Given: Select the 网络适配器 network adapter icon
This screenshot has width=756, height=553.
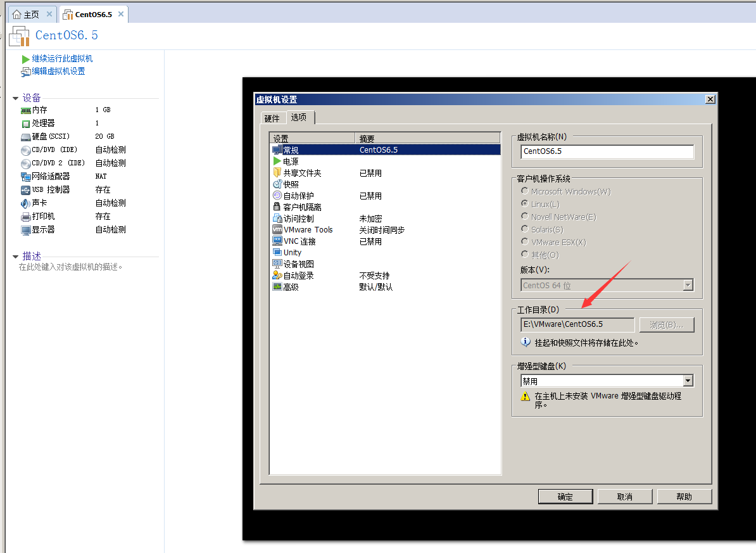Looking at the screenshot, I should [25, 177].
